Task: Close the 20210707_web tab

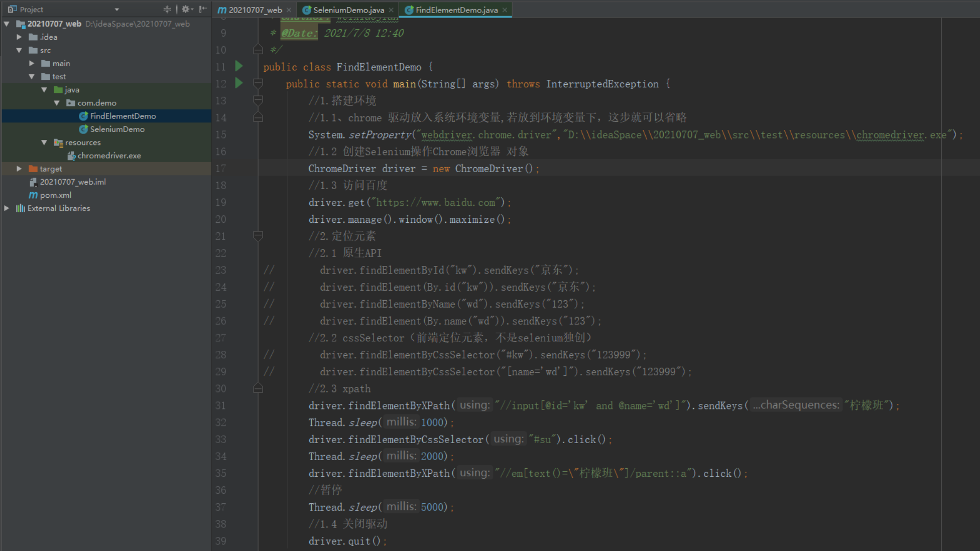Action: [289, 10]
